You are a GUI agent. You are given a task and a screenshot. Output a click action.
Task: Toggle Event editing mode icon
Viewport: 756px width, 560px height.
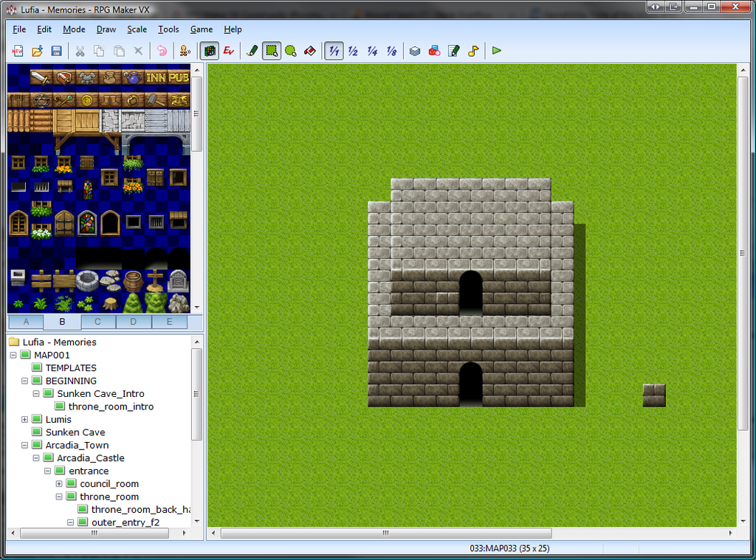[x=229, y=51]
